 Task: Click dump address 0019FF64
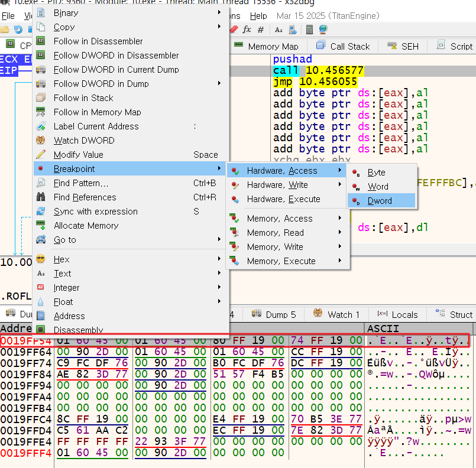(26, 352)
